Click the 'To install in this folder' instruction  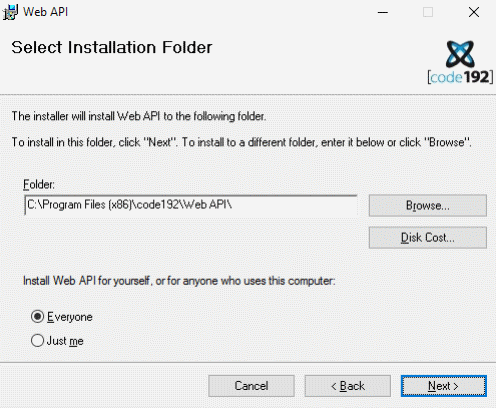pyautogui.click(x=242, y=142)
